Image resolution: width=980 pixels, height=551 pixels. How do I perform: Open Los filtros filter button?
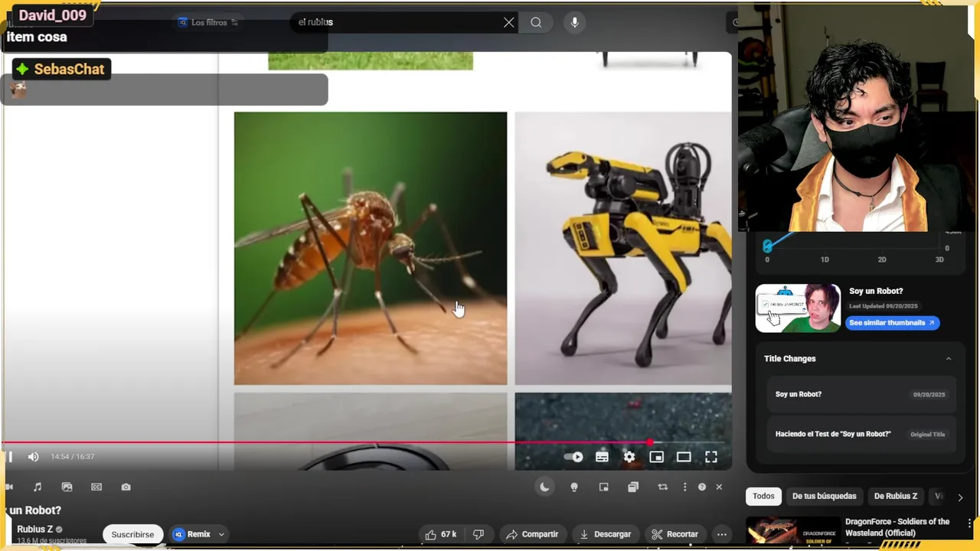(207, 22)
